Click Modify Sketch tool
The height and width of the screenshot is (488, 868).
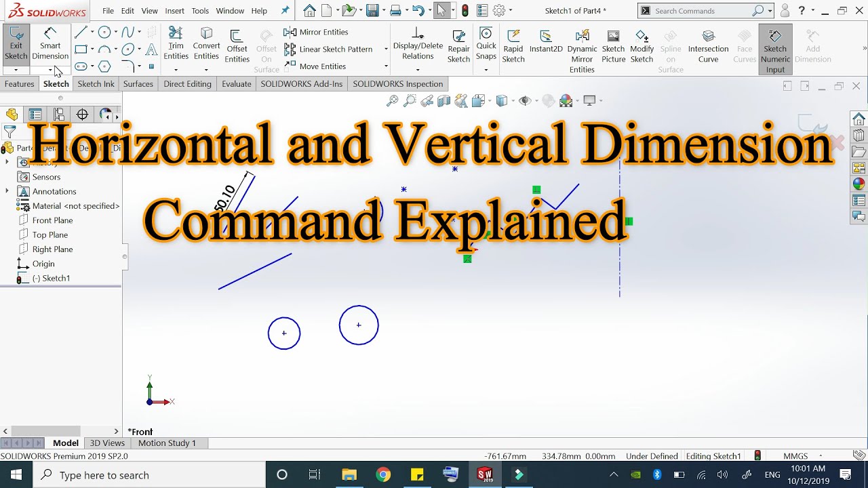(x=642, y=46)
